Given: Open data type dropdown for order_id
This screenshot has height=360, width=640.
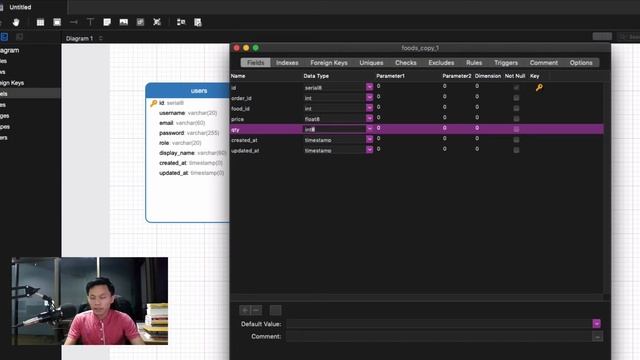Looking at the screenshot, I should click(369, 98).
